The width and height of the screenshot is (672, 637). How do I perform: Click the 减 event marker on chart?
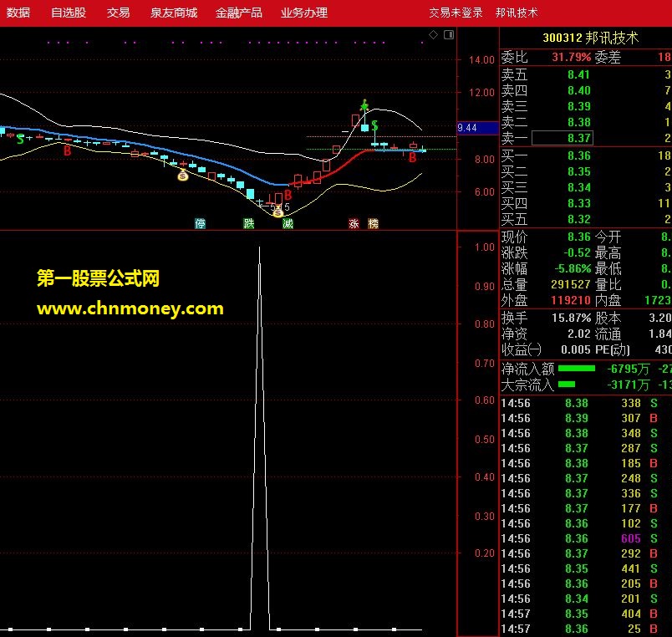pyautogui.click(x=288, y=223)
